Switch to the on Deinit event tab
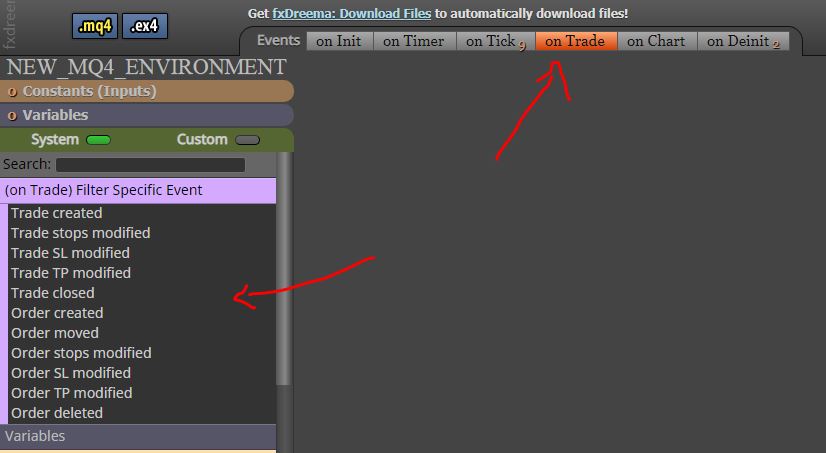826x453 pixels. pyautogui.click(x=743, y=41)
